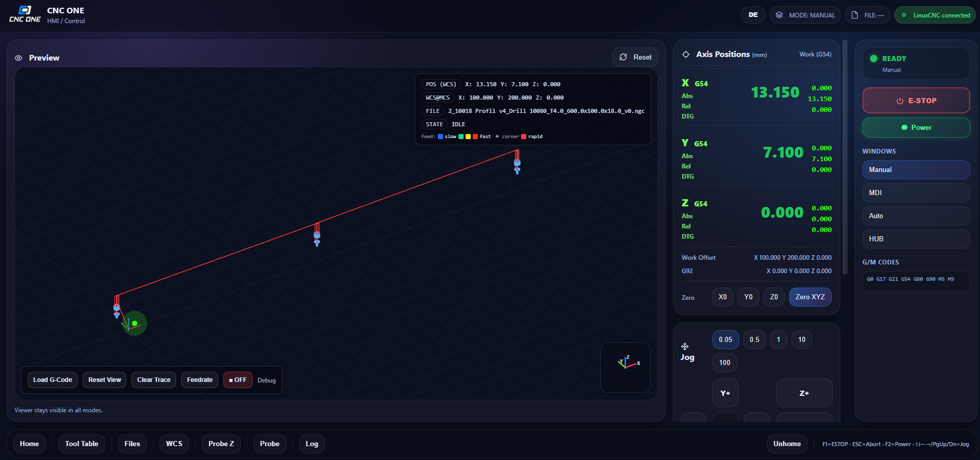Click the FILE indicator in header
Screen dimensions: 980x460
point(868,15)
